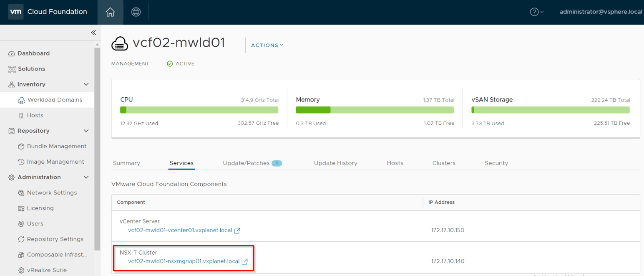
Task: Select Workload Domains in sidebar
Action: point(55,100)
